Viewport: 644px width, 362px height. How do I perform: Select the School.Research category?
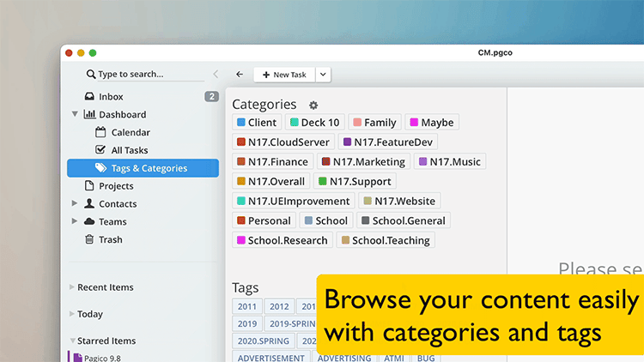click(x=283, y=240)
